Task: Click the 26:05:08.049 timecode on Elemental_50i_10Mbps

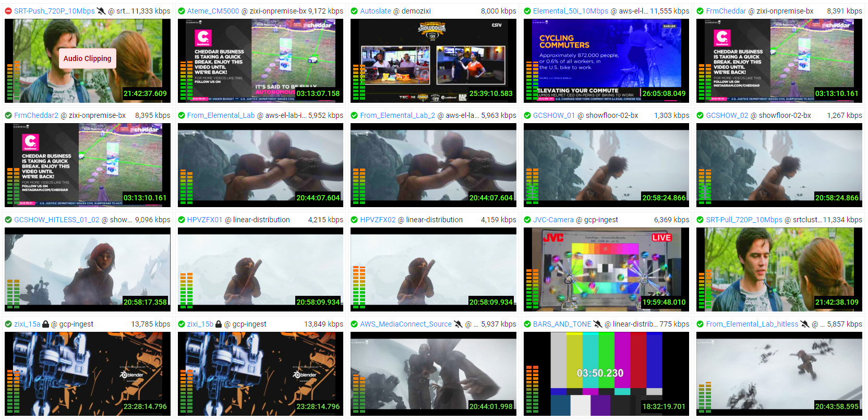Action: click(x=664, y=94)
